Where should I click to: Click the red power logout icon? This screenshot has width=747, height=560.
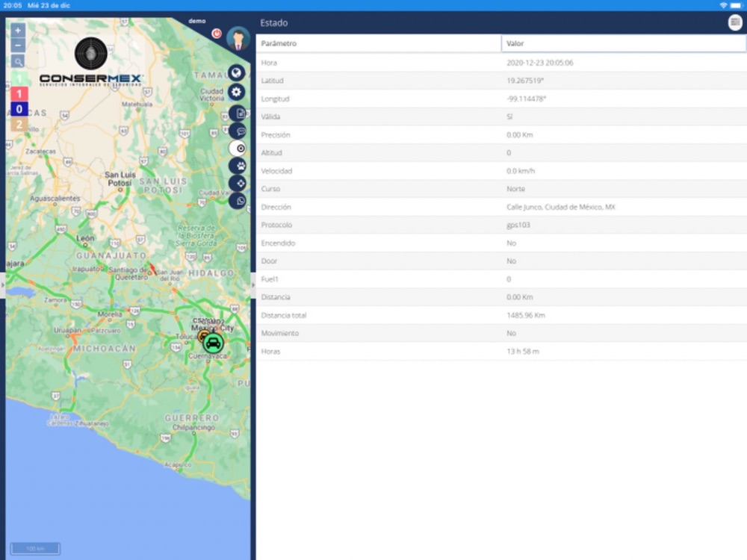[x=217, y=34]
